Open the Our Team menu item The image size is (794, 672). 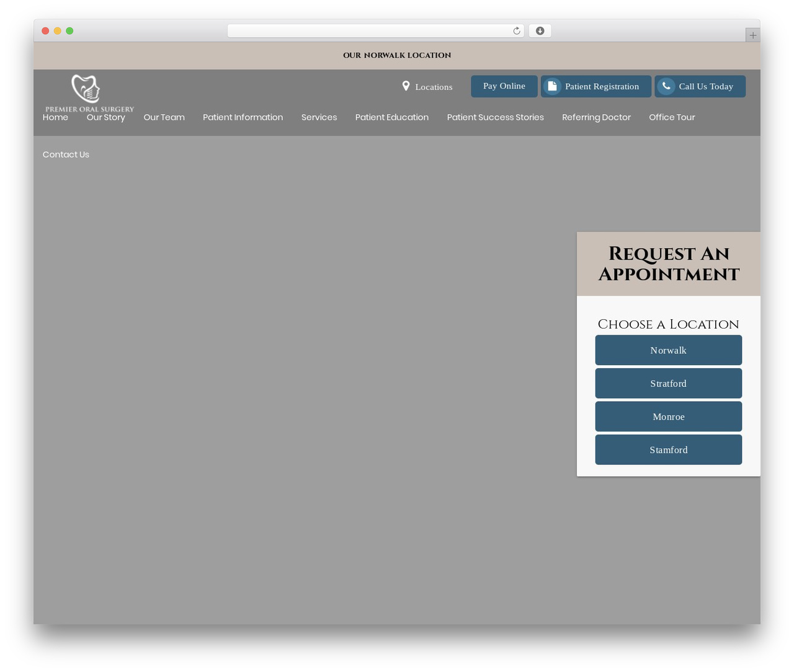click(x=164, y=117)
